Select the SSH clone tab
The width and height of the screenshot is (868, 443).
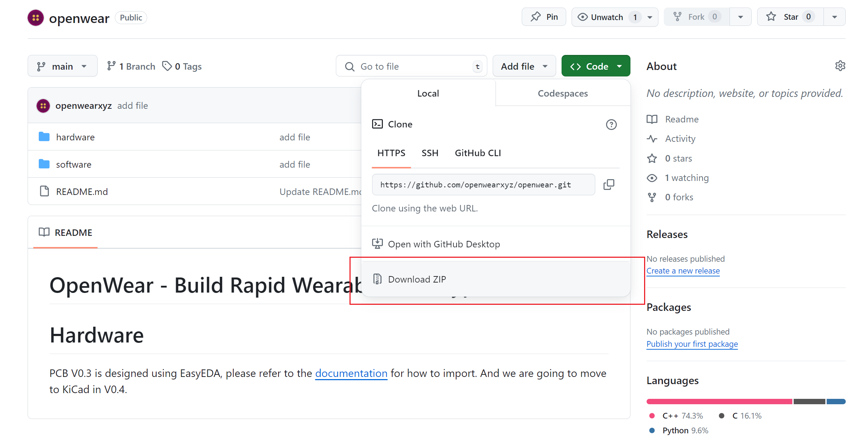[x=430, y=153]
